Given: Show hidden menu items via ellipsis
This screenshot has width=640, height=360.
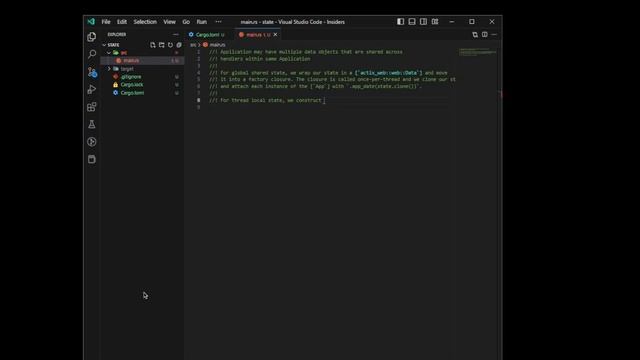Looking at the screenshot, I should pos(218,22).
